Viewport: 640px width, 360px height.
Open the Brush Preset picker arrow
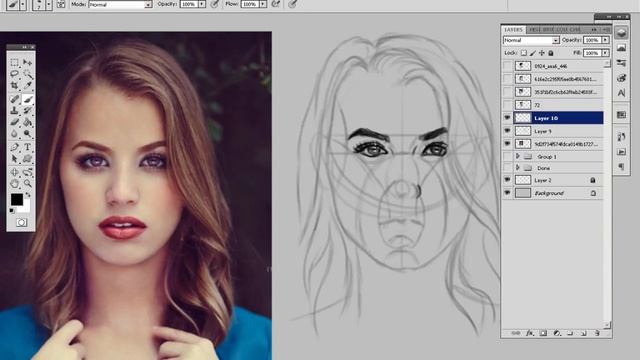[x=49, y=4]
